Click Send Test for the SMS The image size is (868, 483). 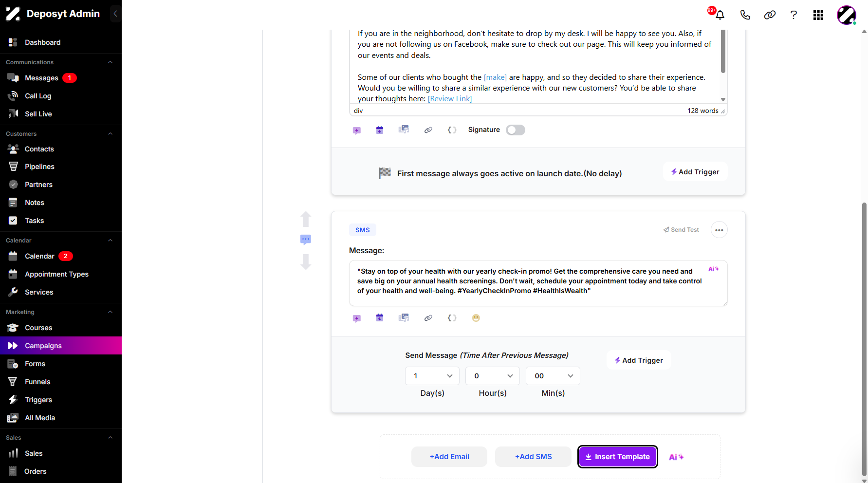click(681, 230)
